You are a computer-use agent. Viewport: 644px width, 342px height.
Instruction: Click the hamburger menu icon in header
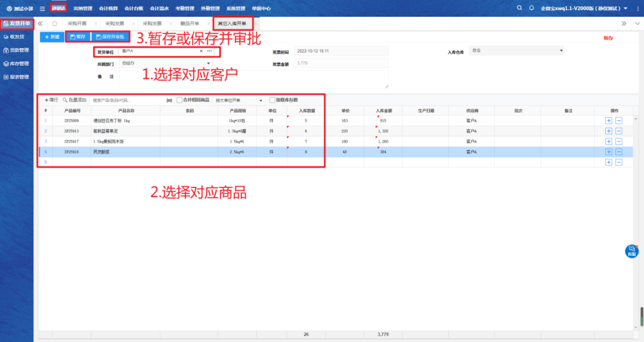coord(42,9)
